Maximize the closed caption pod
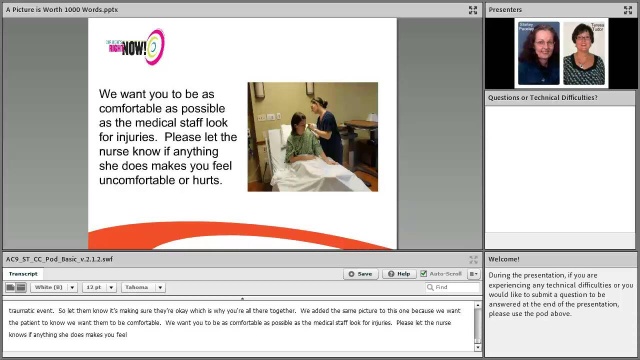This screenshot has height=360, width=640. (x=473, y=260)
